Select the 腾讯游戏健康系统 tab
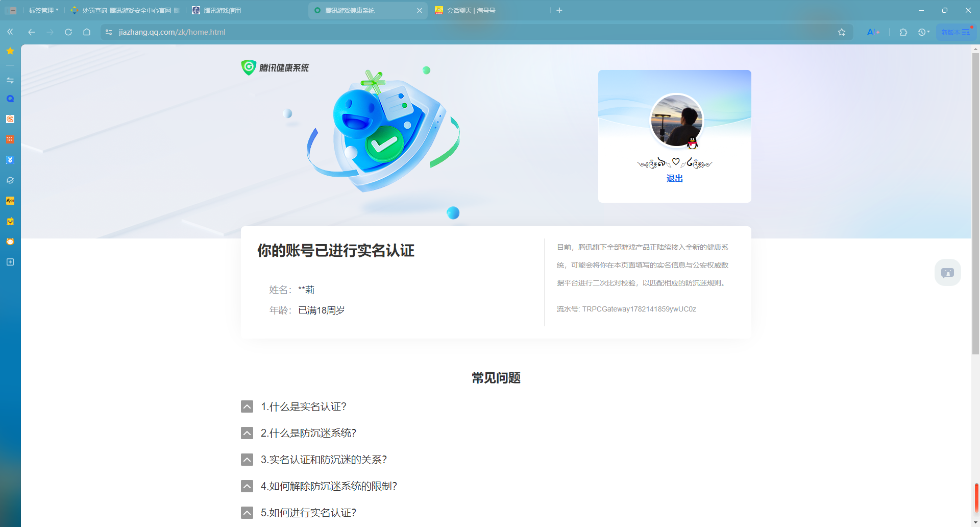Viewport: 980px width, 527px height. click(x=350, y=10)
